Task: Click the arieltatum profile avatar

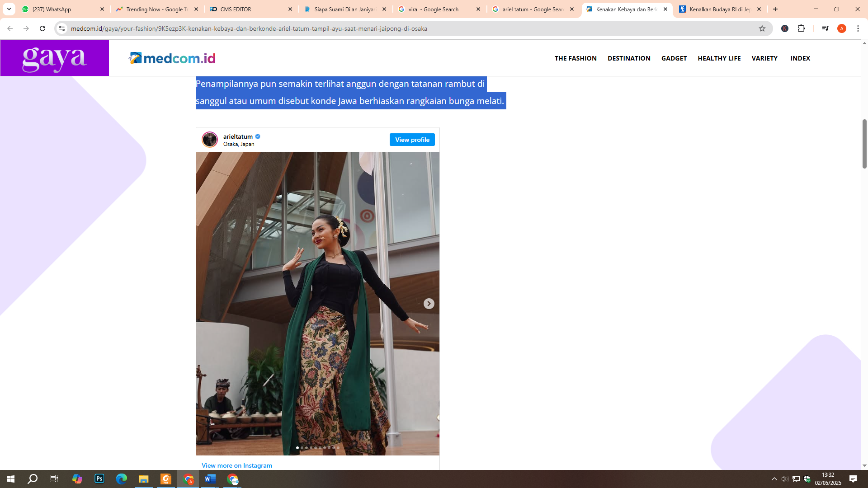Action: (x=210, y=140)
